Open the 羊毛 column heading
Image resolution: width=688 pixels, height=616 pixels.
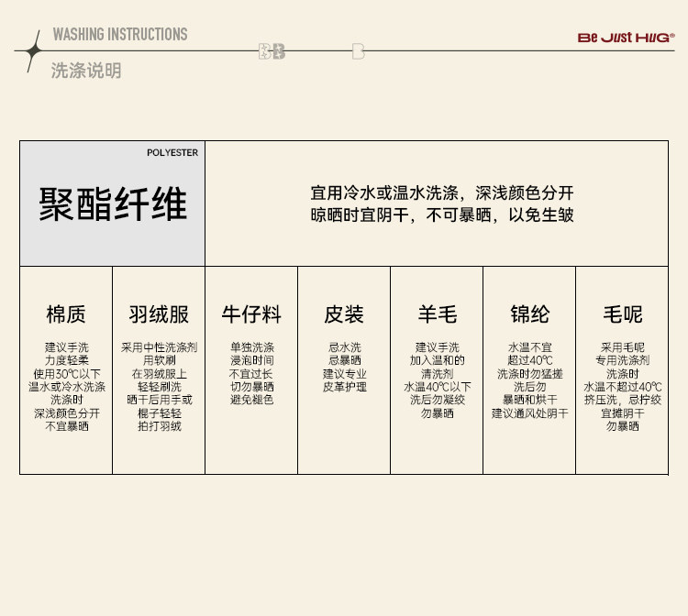point(437,314)
